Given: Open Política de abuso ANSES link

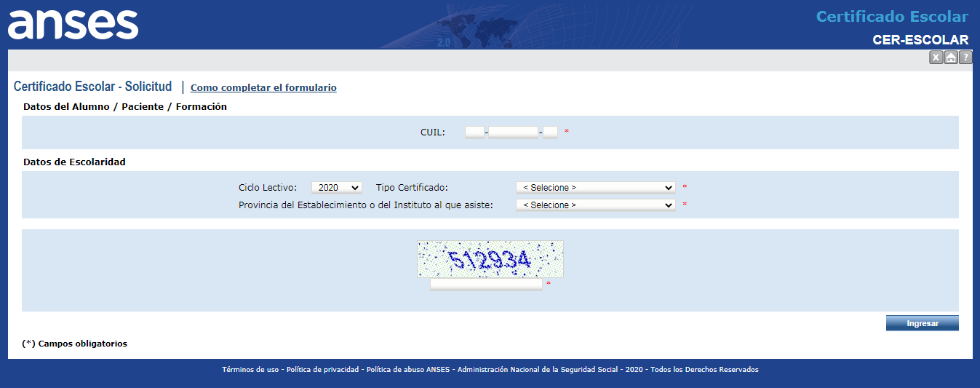Looking at the screenshot, I should click(x=408, y=370).
